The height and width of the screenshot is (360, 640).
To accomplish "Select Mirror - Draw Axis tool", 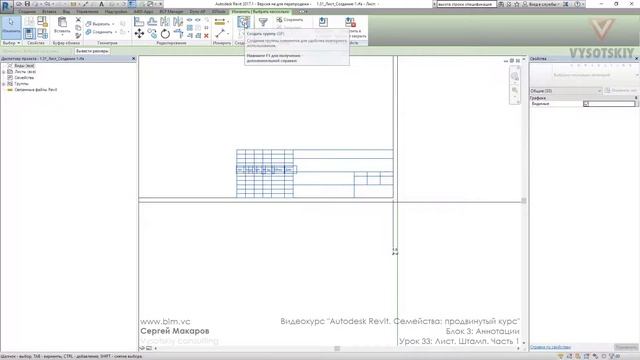I will point(178,22).
